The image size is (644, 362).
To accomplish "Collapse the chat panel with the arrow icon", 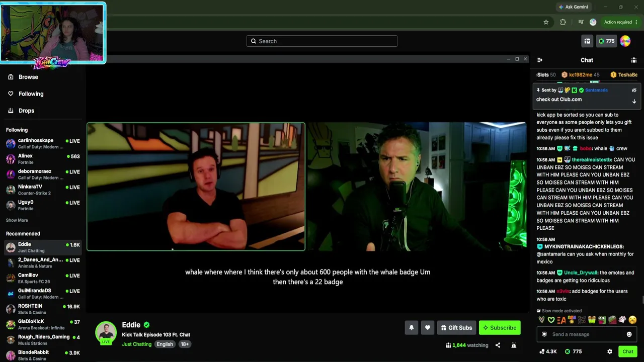I will click(540, 60).
